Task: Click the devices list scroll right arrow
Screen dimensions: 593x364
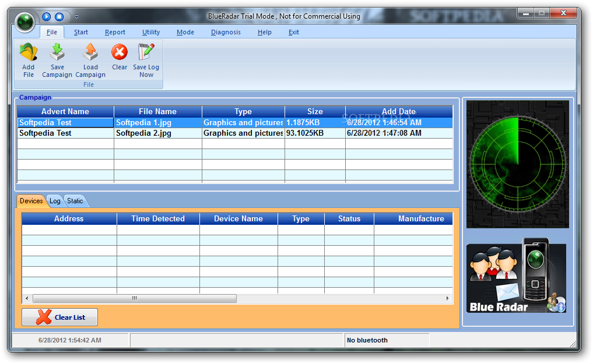Action: 448,298
